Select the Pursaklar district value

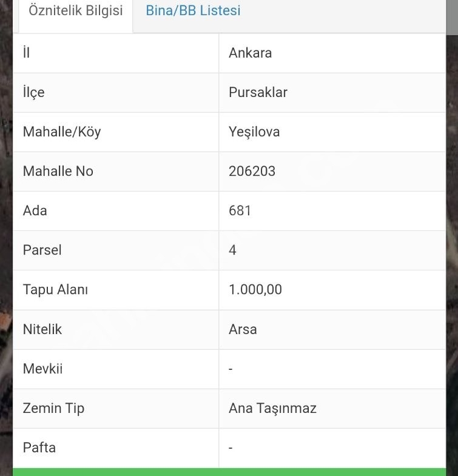click(x=258, y=92)
